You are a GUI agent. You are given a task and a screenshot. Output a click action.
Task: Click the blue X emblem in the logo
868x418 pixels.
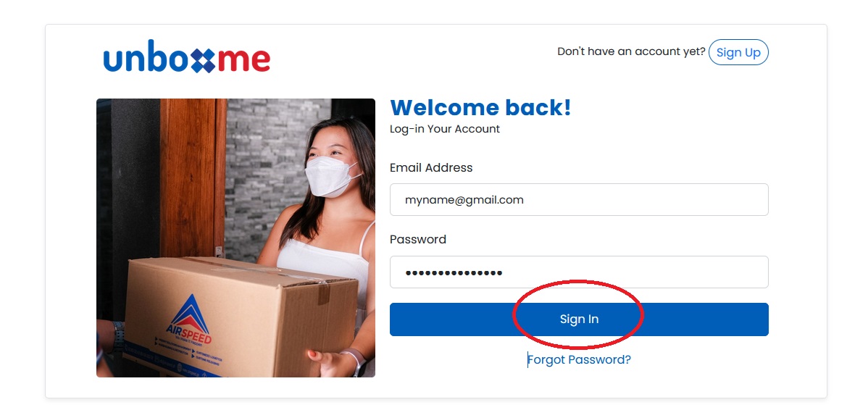(x=203, y=60)
